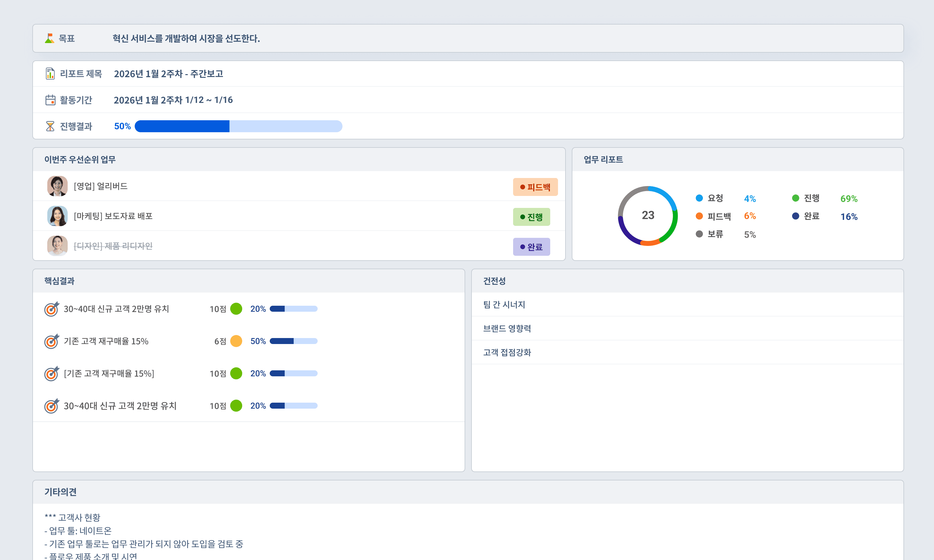Click the donut chart showing 23
The height and width of the screenshot is (560, 934).
point(648,215)
